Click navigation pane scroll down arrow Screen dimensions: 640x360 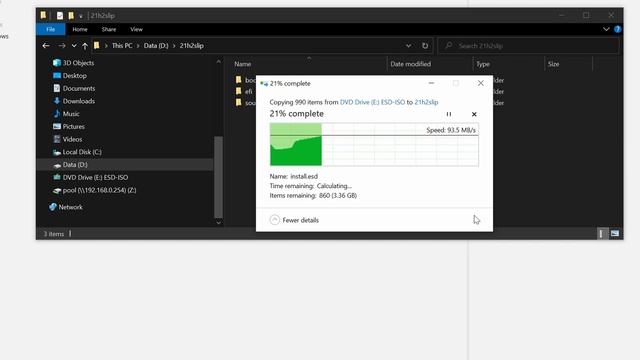218,222
